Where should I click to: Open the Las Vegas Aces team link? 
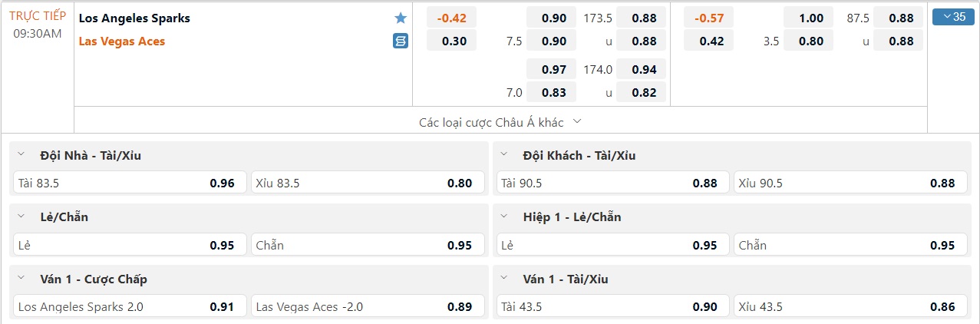coord(122,41)
